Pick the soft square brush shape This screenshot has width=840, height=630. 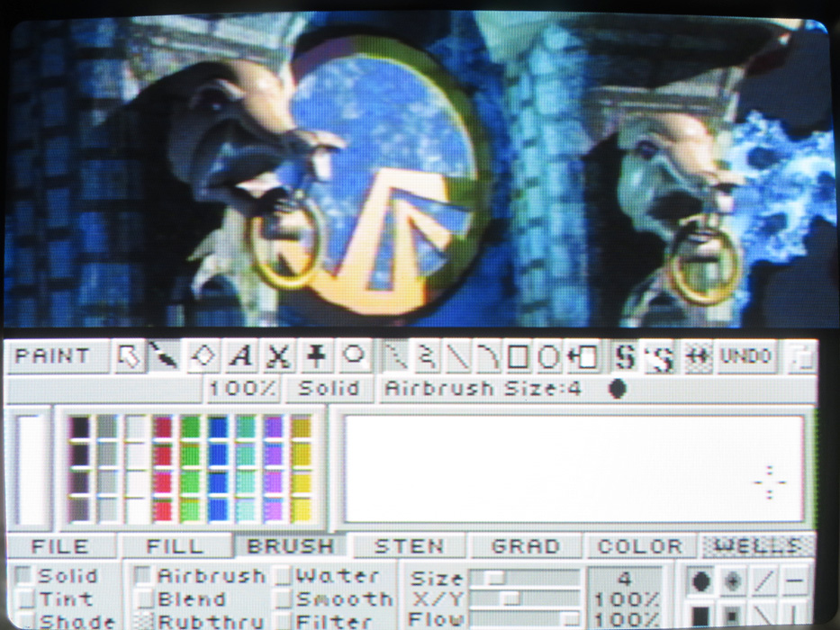point(732,615)
